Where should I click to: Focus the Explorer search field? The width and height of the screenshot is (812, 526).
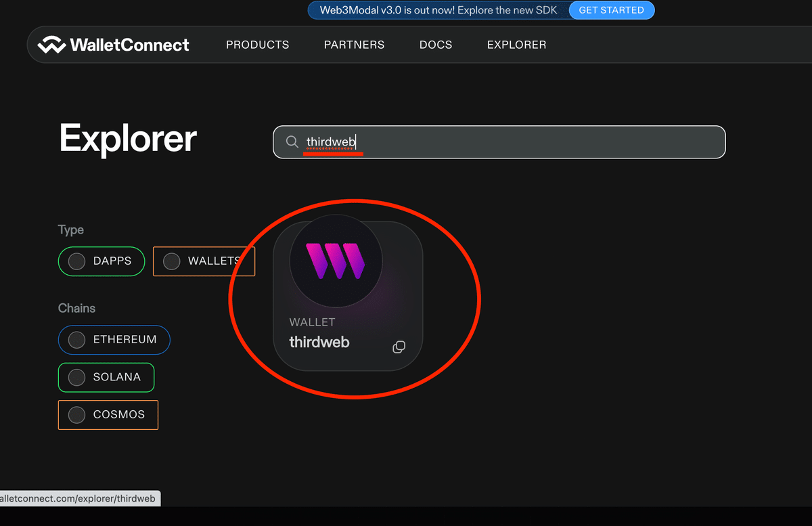[x=499, y=142]
